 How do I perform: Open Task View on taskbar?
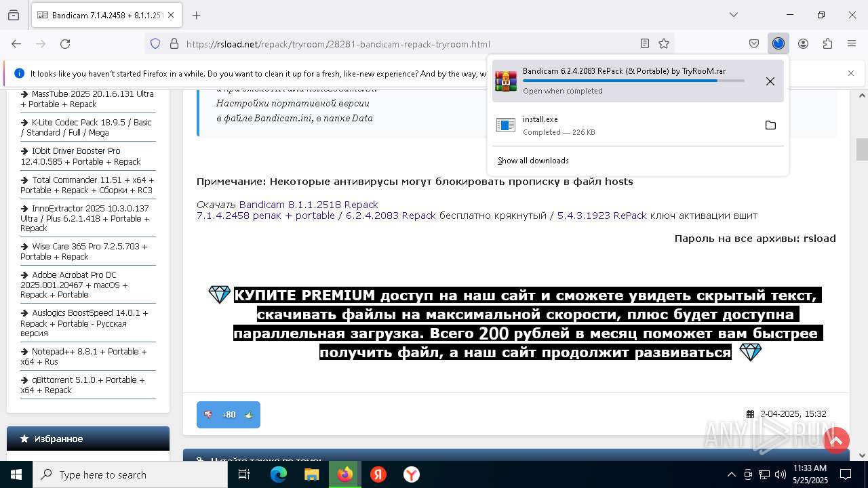click(x=244, y=474)
